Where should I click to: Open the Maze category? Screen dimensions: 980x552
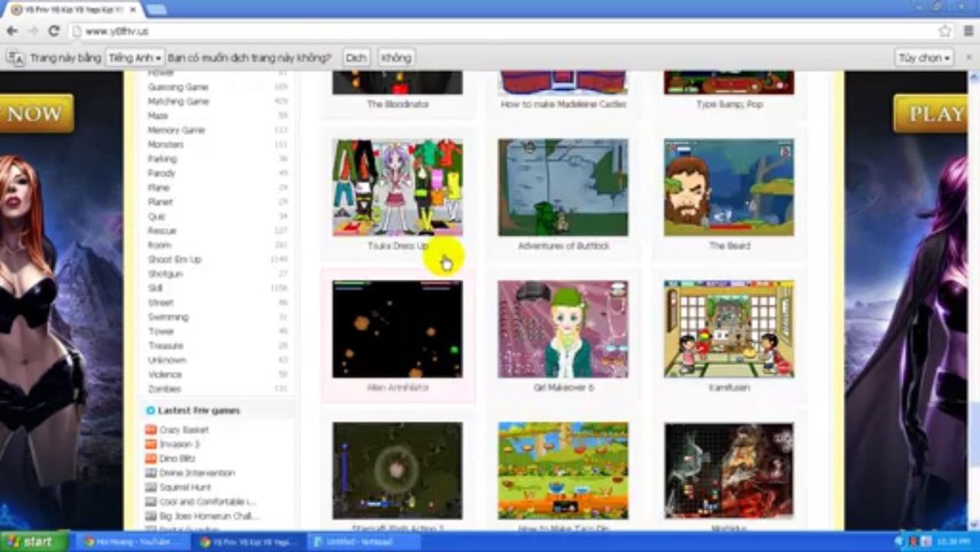click(157, 116)
